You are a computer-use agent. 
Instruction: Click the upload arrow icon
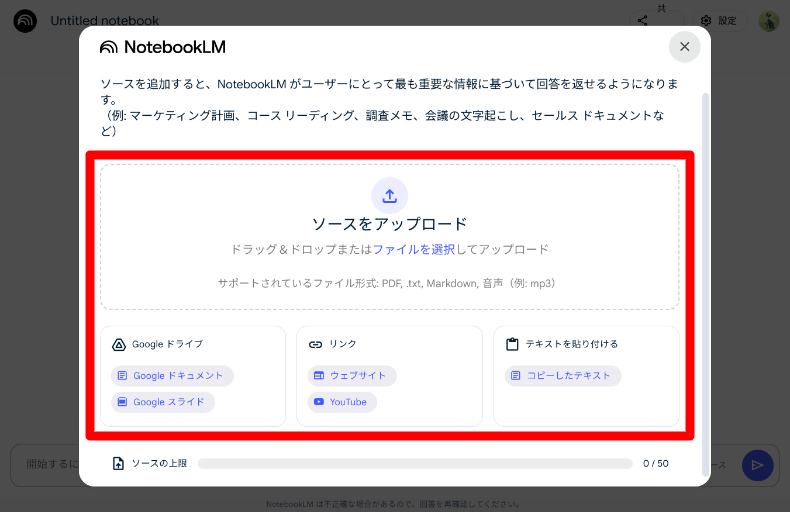click(x=389, y=196)
